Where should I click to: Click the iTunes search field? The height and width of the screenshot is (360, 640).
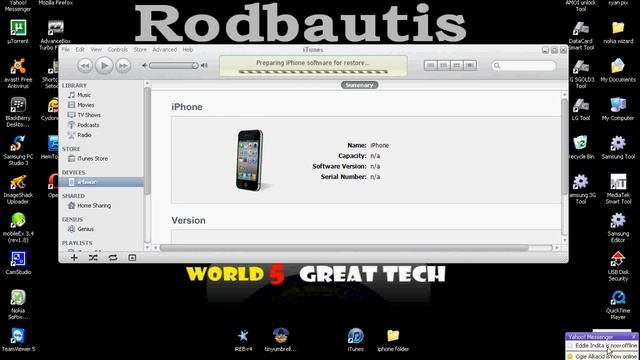[x=524, y=65]
